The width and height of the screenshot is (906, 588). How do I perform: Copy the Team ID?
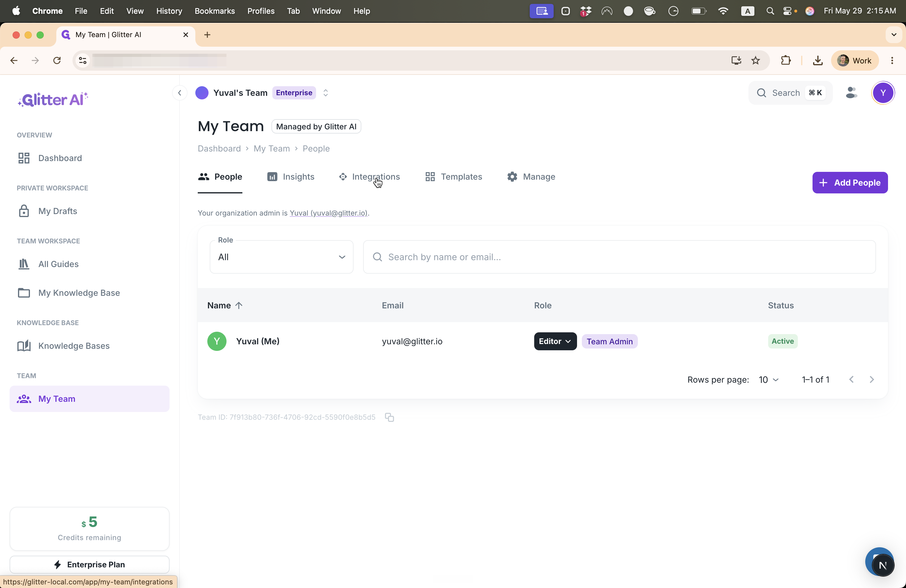(x=389, y=417)
